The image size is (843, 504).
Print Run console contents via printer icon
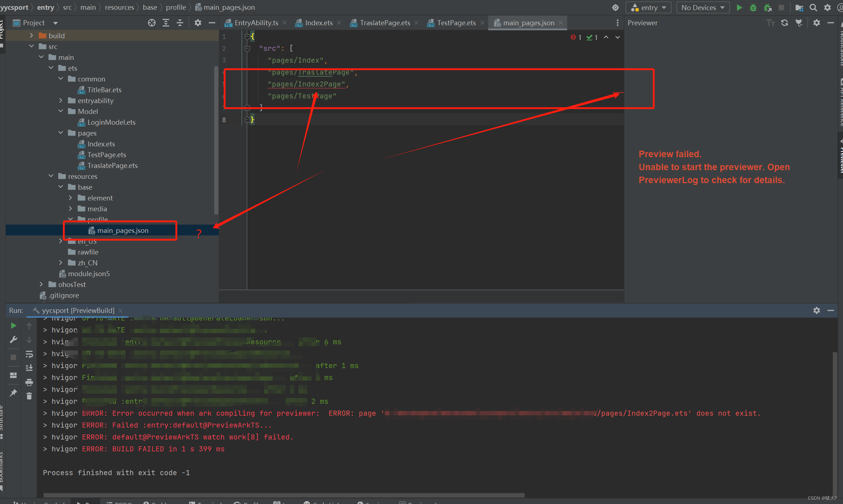pyautogui.click(x=29, y=382)
